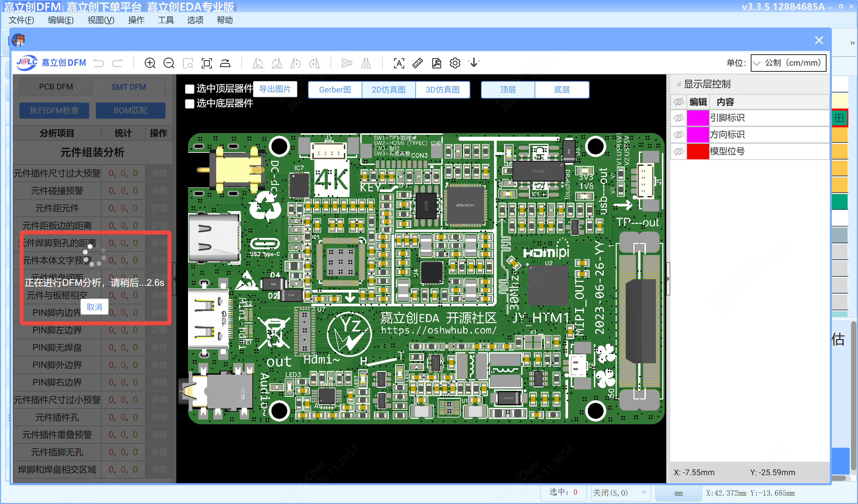Click the third rotate-mirror triangle icon
The height and width of the screenshot is (504, 858).
296,63
